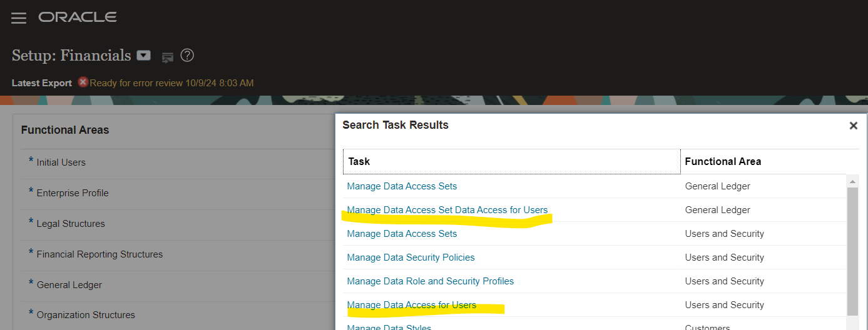Open the Setup Financials dropdown arrow
The image size is (868, 330).
(144, 56)
